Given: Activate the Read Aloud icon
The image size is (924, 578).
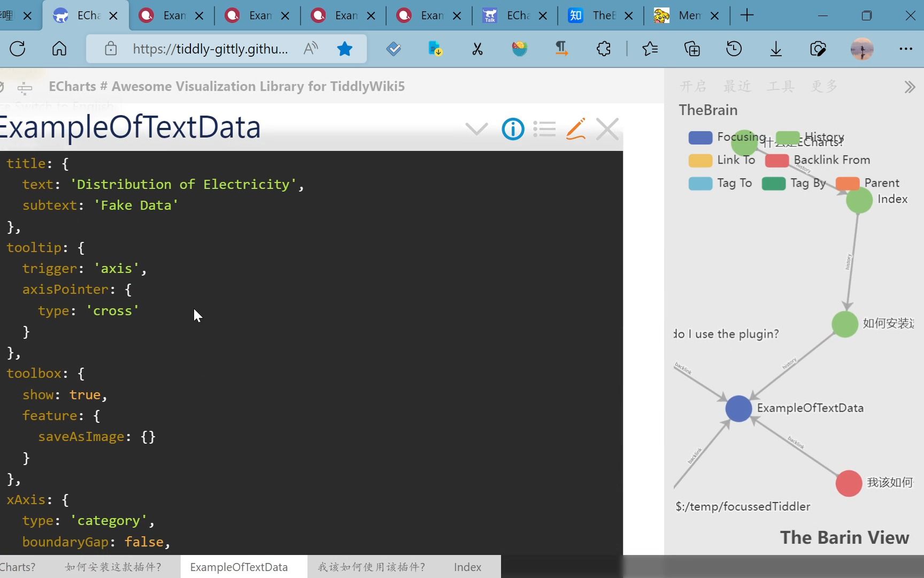Looking at the screenshot, I should [x=311, y=49].
